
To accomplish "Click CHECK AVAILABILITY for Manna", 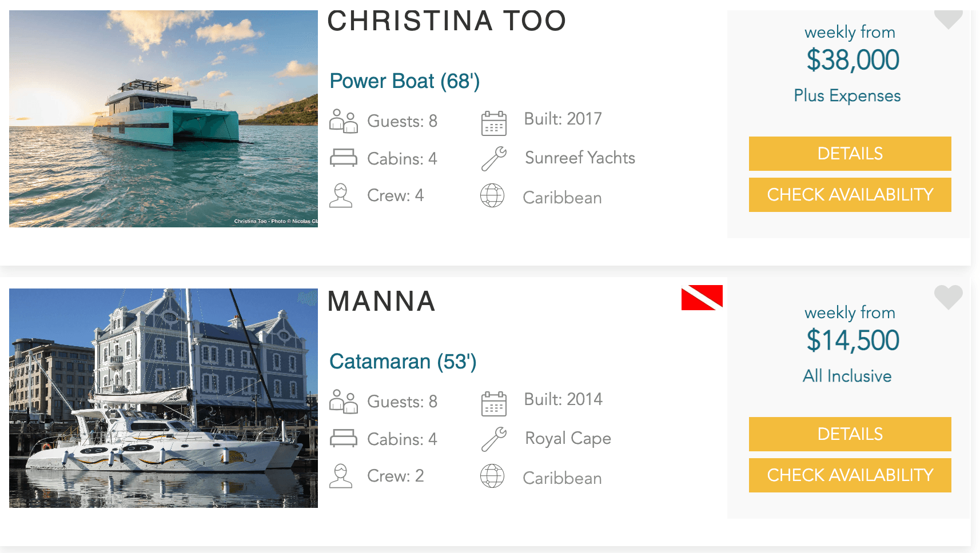I will 849,475.
